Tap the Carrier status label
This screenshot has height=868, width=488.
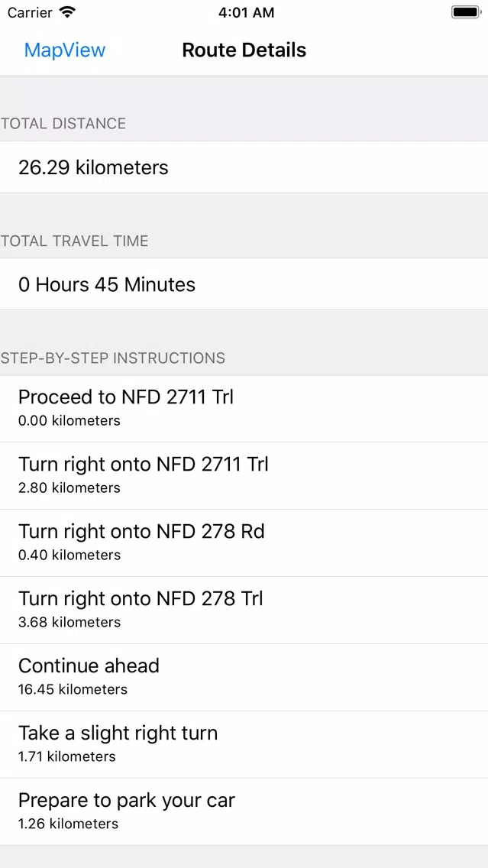30,13
